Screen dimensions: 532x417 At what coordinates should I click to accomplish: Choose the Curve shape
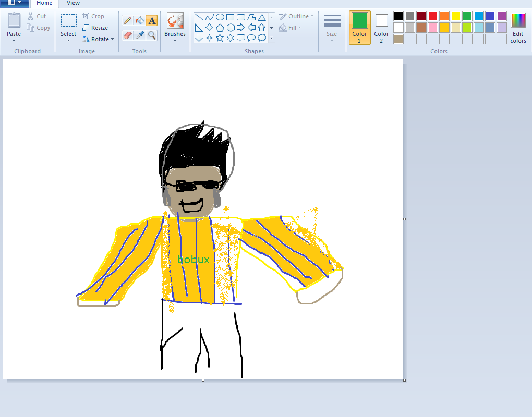(210, 17)
